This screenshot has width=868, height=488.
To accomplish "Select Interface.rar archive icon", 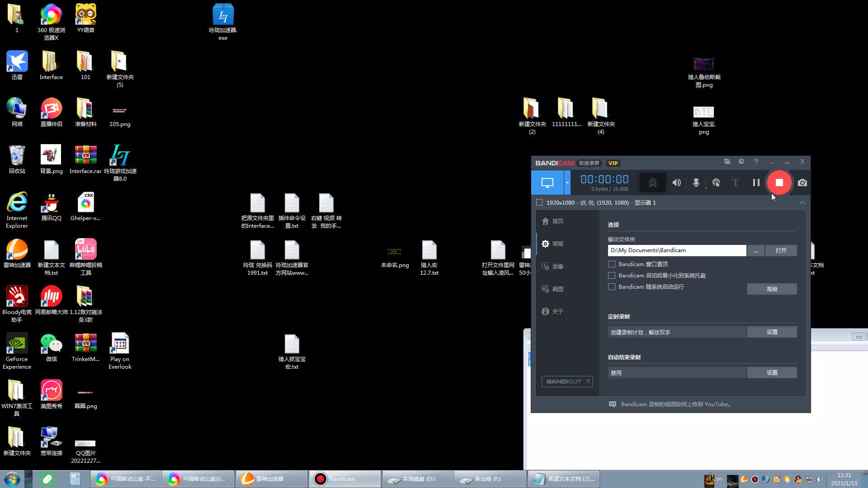I will click(x=85, y=159).
